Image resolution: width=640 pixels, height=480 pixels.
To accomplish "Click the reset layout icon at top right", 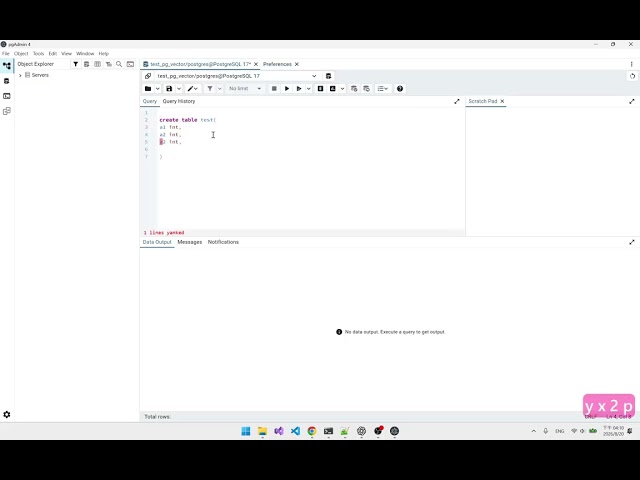I will (x=632, y=76).
